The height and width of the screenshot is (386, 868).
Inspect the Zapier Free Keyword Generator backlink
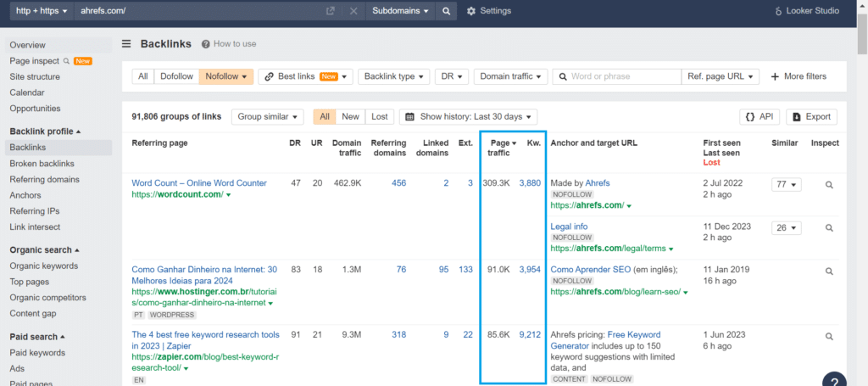[x=829, y=336]
